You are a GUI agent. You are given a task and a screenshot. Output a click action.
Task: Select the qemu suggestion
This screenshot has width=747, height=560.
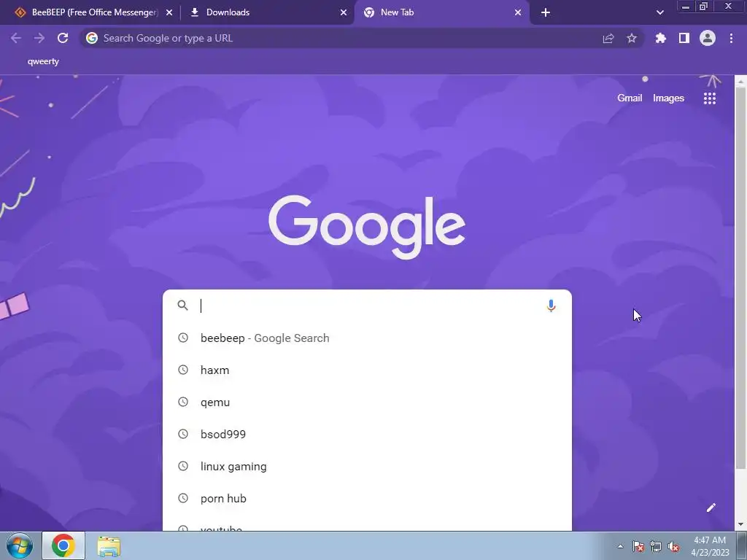click(367, 402)
